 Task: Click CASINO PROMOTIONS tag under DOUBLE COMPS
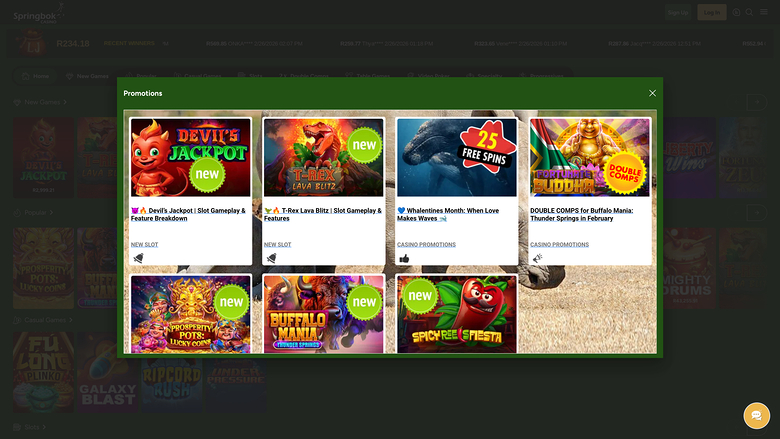[x=560, y=245]
